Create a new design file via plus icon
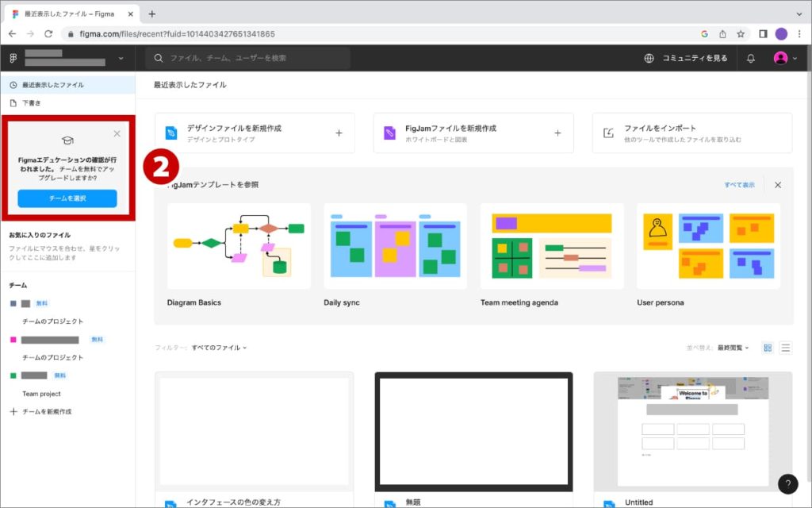Viewport: 812px width, 508px height. click(339, 133)
